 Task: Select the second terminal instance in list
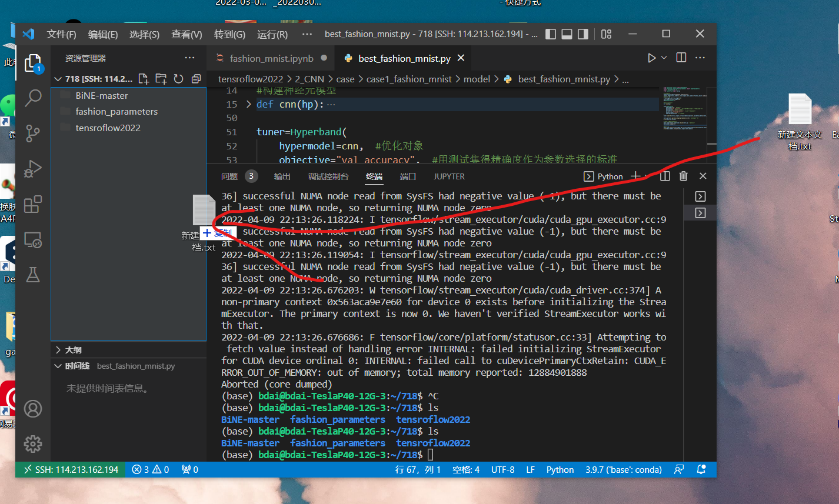point(700,213)
